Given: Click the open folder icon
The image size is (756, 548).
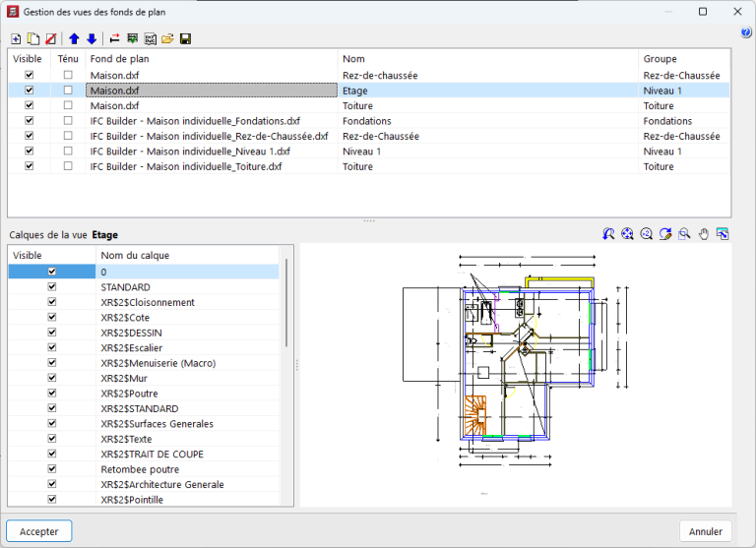Looking at the screenshot, I should pyautogui.click(x=167, y=39).
